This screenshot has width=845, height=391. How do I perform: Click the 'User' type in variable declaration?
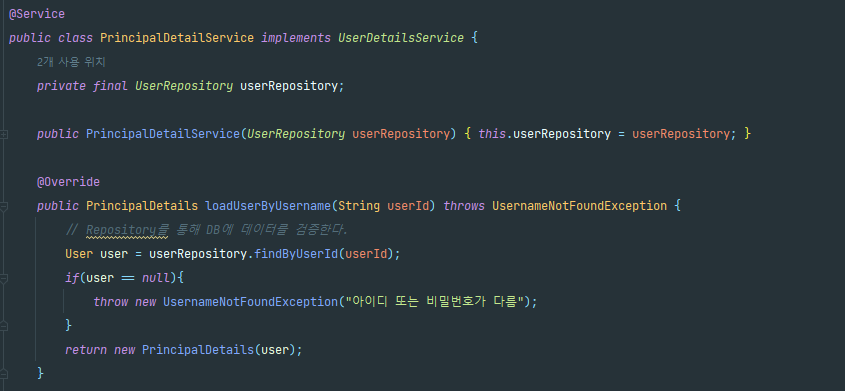click(79, 254)
